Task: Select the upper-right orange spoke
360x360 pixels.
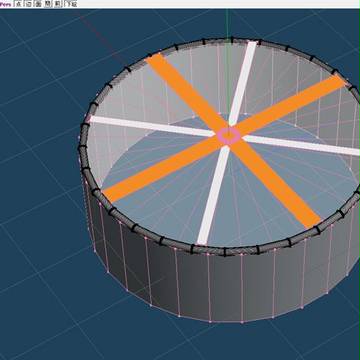Action: coord(290,104)
